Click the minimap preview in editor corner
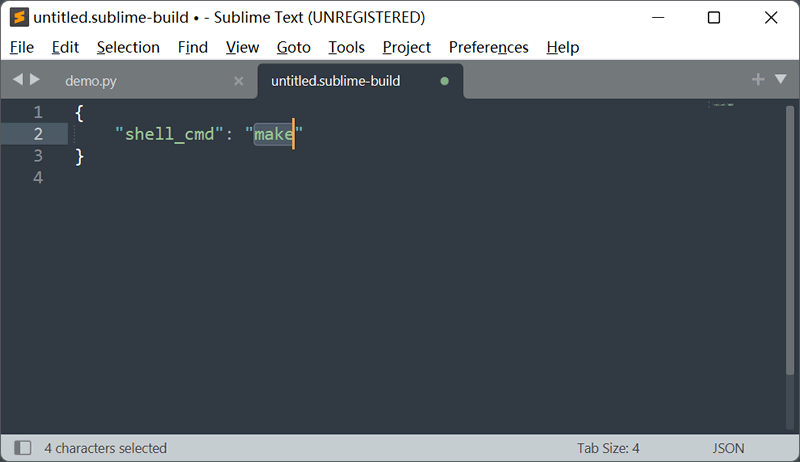The image size is (800, 462). pos(721,105)
